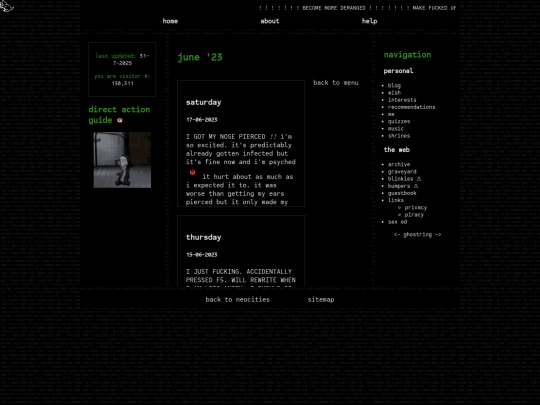Click the last updated date text
Image resolution: width=540 pixels, height=405 pixels.
pyautogui.click(x=122, y=59)
